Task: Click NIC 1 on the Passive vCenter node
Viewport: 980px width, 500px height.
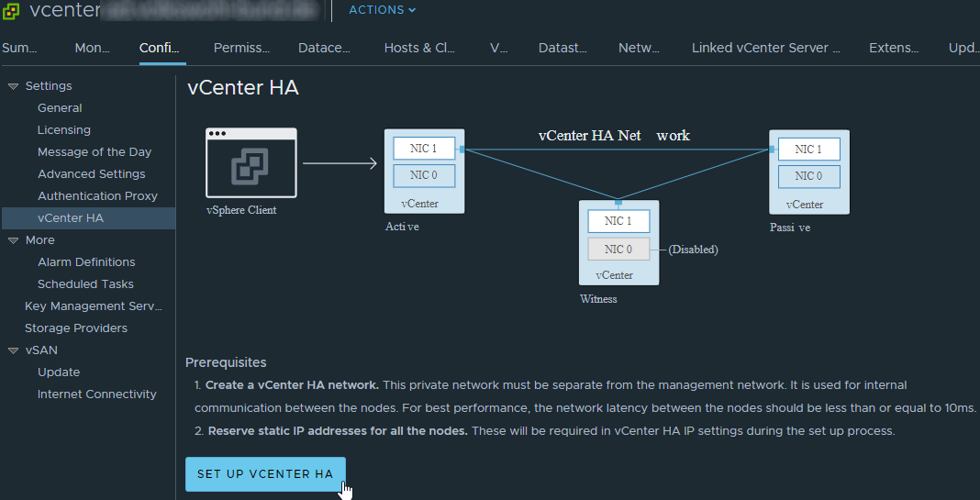Action: click(808, 150)
